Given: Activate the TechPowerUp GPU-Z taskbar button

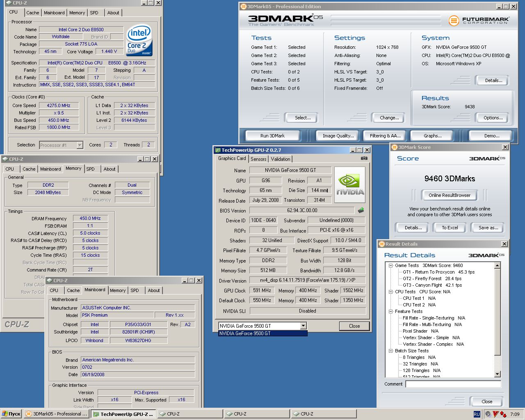Looking at the screenshot, I should [123, 414].
